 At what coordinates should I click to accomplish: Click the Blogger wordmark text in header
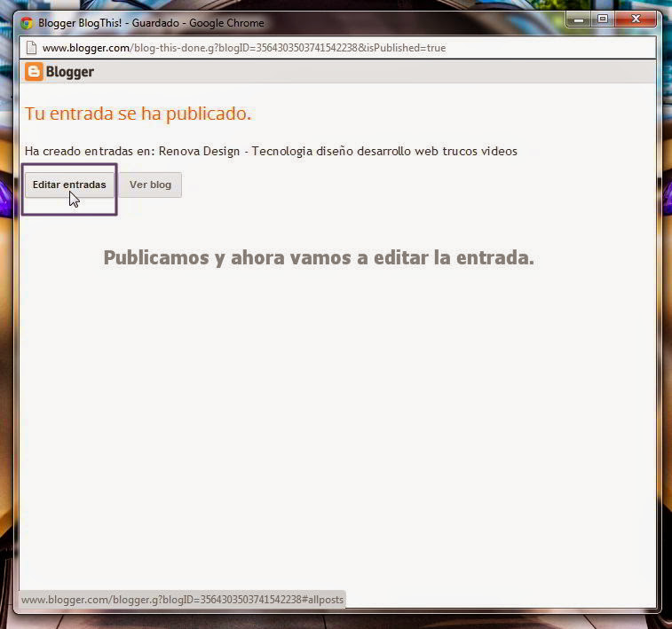click(70, 72)
